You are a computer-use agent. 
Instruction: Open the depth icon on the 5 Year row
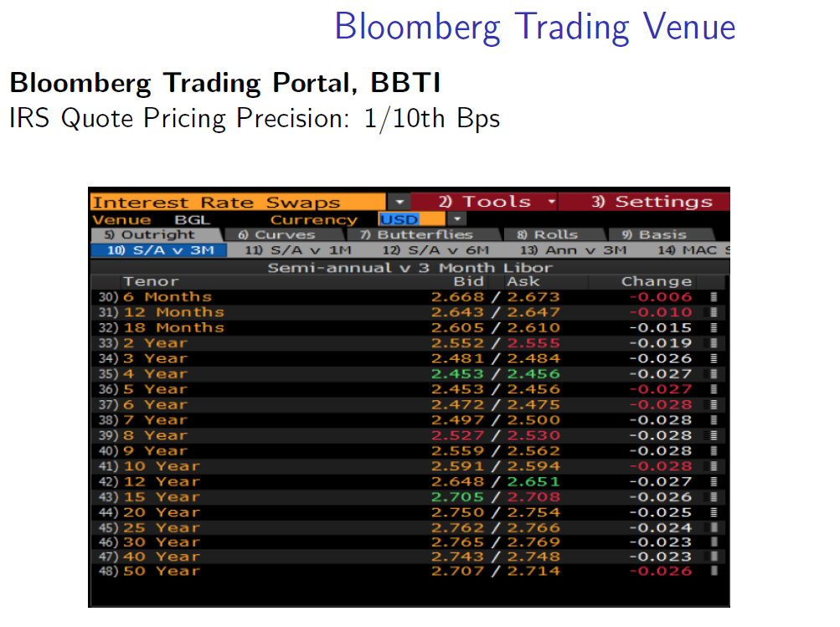[x=714, y=389]
